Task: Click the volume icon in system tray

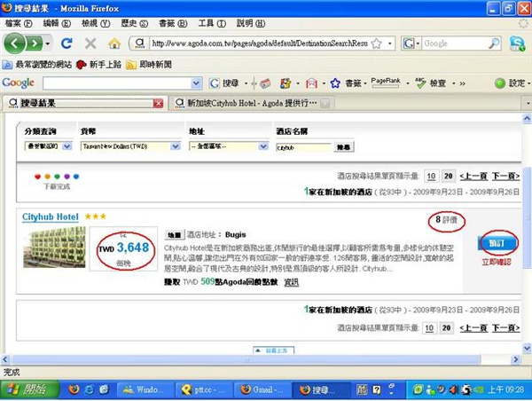Action: coord(453,390)
